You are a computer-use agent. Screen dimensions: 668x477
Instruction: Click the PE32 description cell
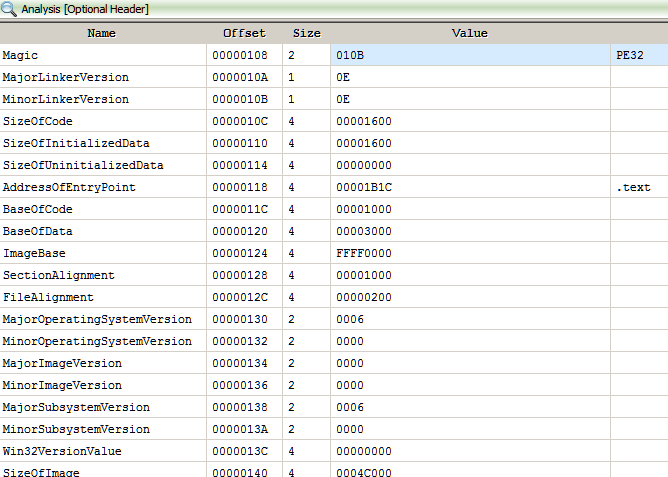632,55
